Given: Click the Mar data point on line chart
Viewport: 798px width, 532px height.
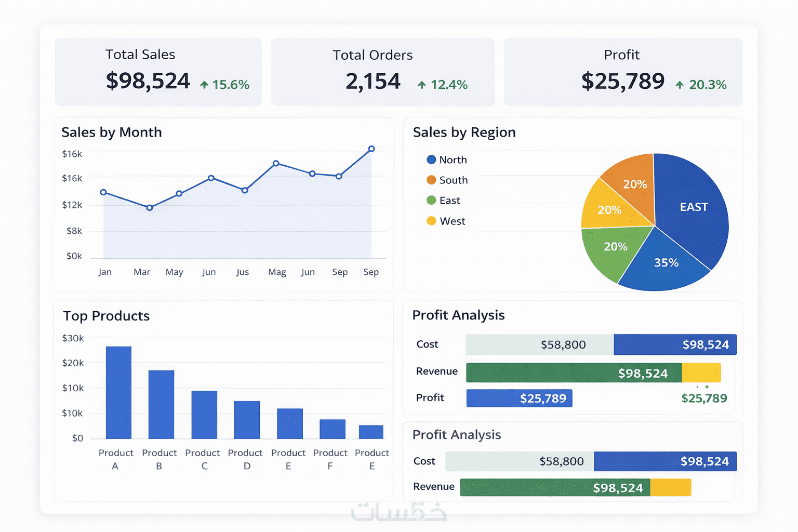Looking at the screenshot, I should [x=150, y=208].
